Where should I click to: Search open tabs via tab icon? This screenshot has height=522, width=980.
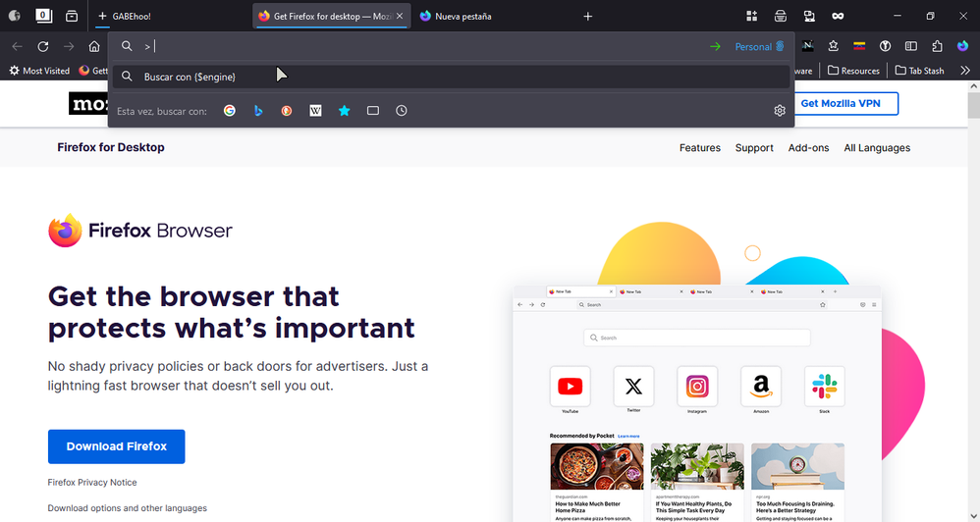(373, 111)
